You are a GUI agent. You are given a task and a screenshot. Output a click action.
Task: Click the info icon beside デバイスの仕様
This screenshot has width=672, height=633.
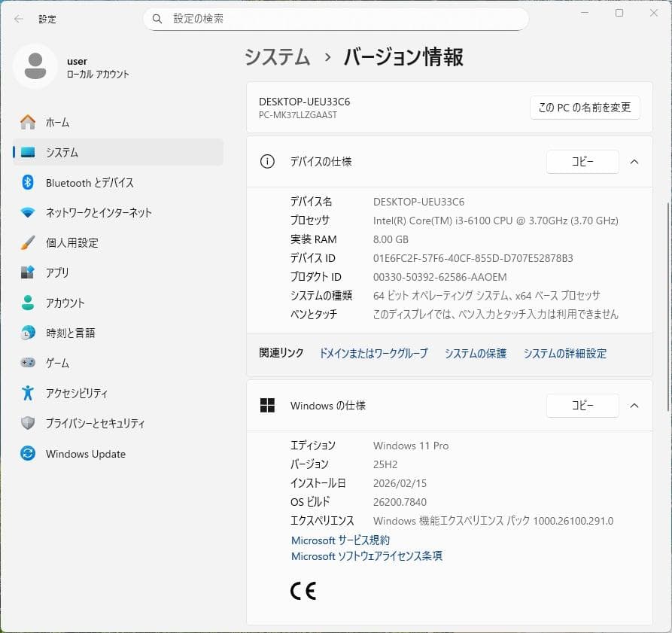[267, 162]
